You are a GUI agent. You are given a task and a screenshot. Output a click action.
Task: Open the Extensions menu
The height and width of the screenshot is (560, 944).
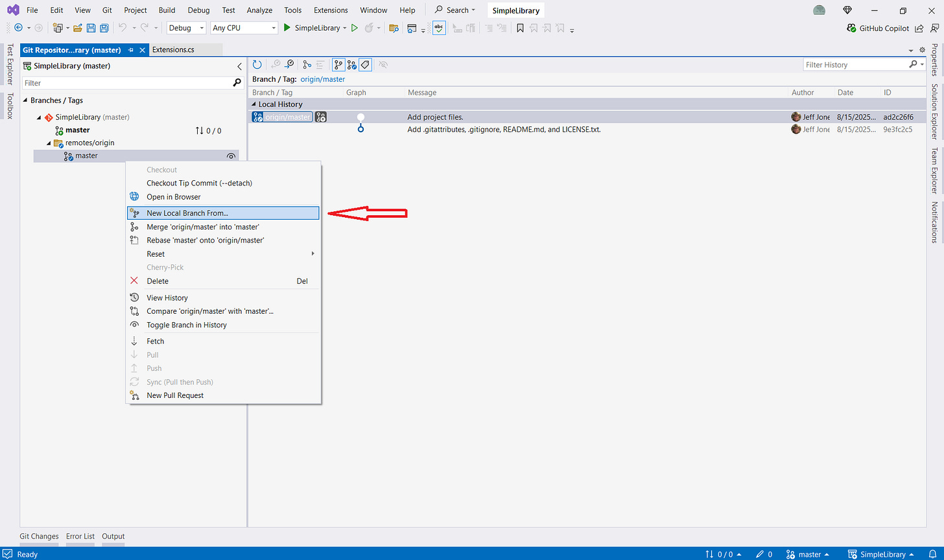point(331,10)
